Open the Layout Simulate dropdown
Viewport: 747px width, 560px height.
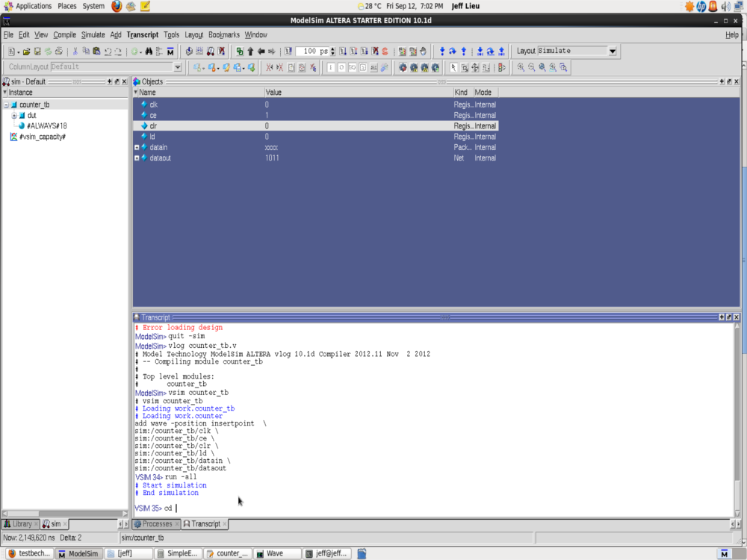click(613, 51)
